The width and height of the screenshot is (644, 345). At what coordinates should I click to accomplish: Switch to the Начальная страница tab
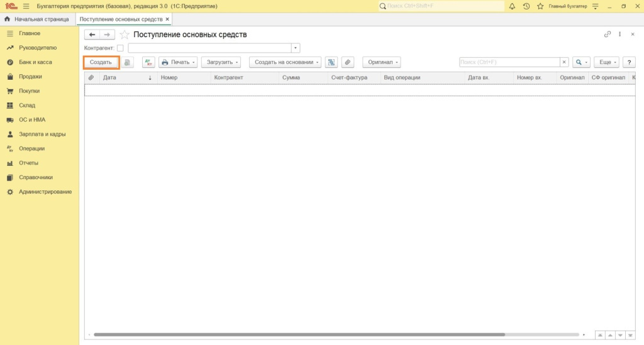(36, 19)
